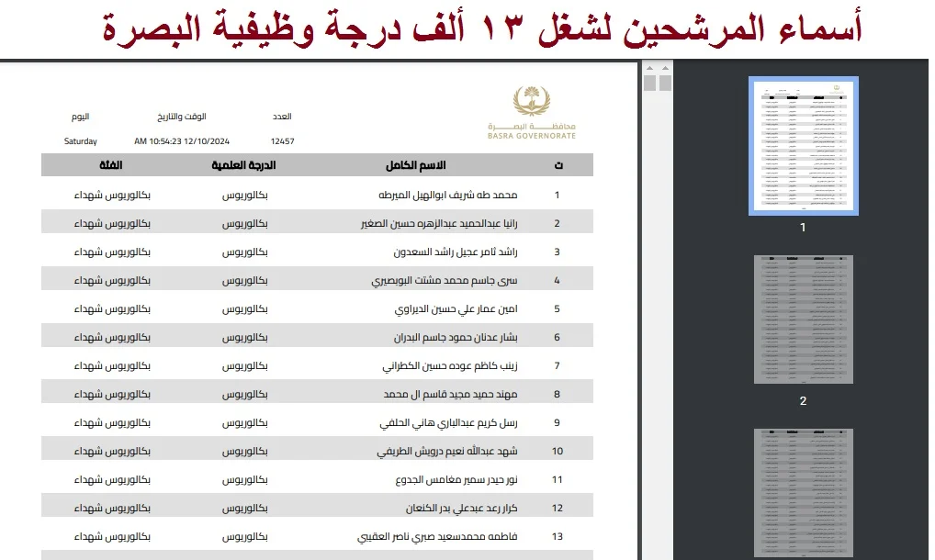Click the timestamp 10:54:23 12/10/2024

click(181, 141)
